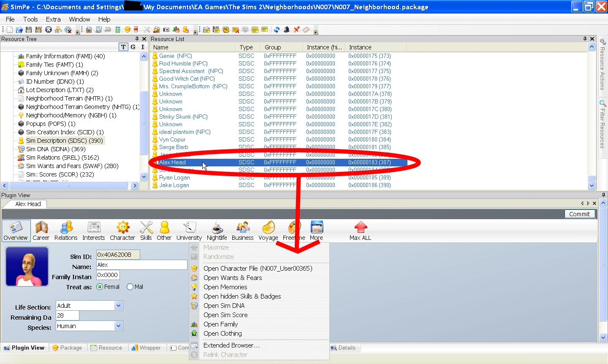Viewport: 608px width, 364px height.
Task: Open the Extra menu
Action: pyautogui.click(x=53, y=19)
